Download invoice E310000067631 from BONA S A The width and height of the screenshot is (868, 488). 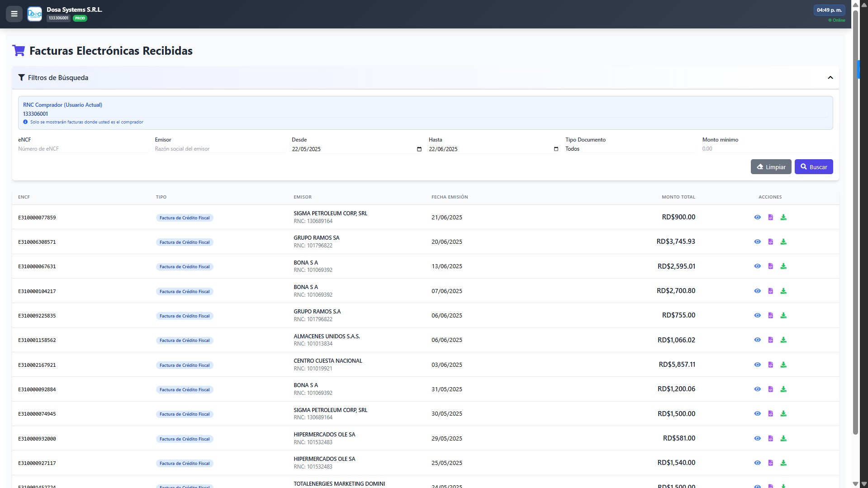783,266
